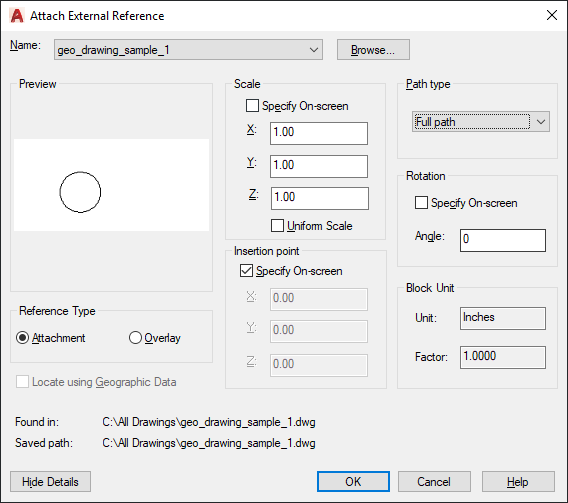Click the Cancel button
The width and height of the screenshot is (568, 503).
434,482
